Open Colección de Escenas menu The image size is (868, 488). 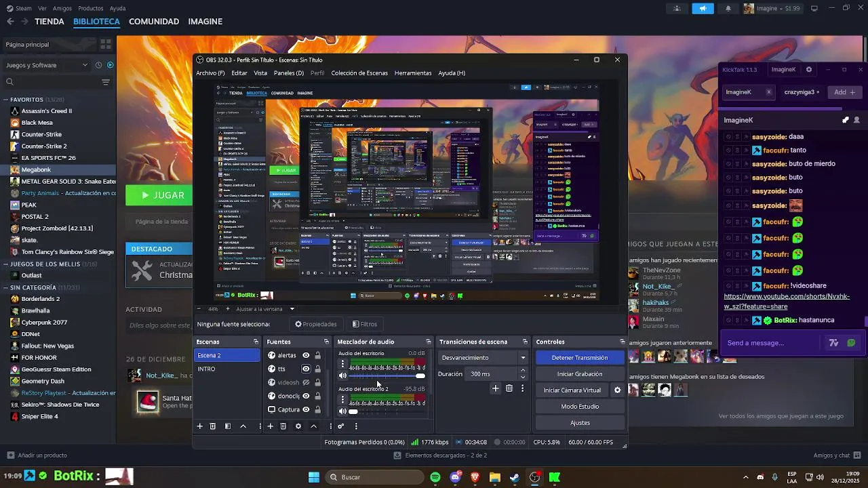pyautogui.click(x=359, y=73)
